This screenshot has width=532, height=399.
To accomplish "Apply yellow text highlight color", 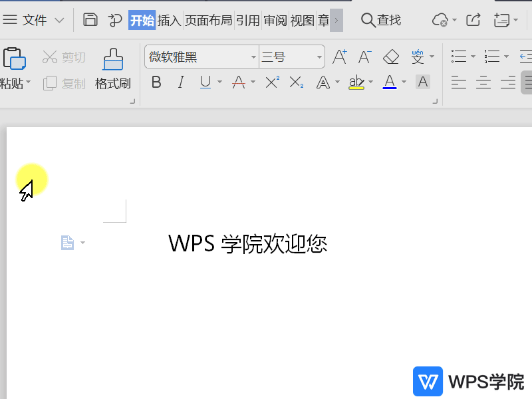I will pos(356,82).
